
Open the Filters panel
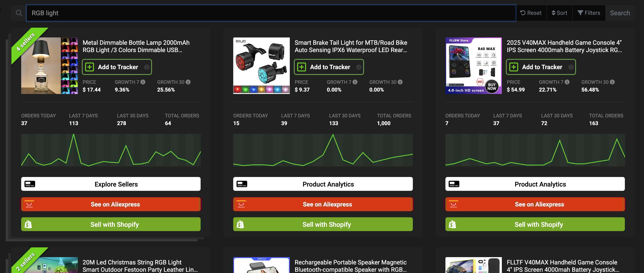coord(589,13)
